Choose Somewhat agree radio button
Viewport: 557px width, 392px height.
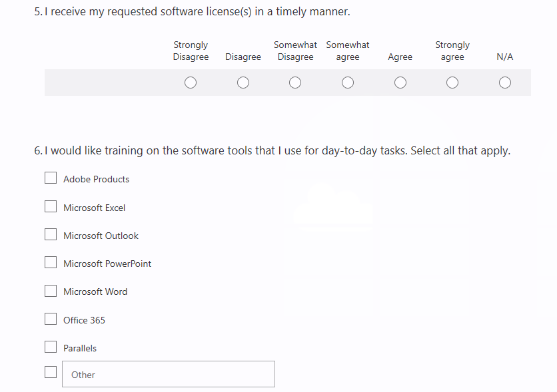coord(348,83)
